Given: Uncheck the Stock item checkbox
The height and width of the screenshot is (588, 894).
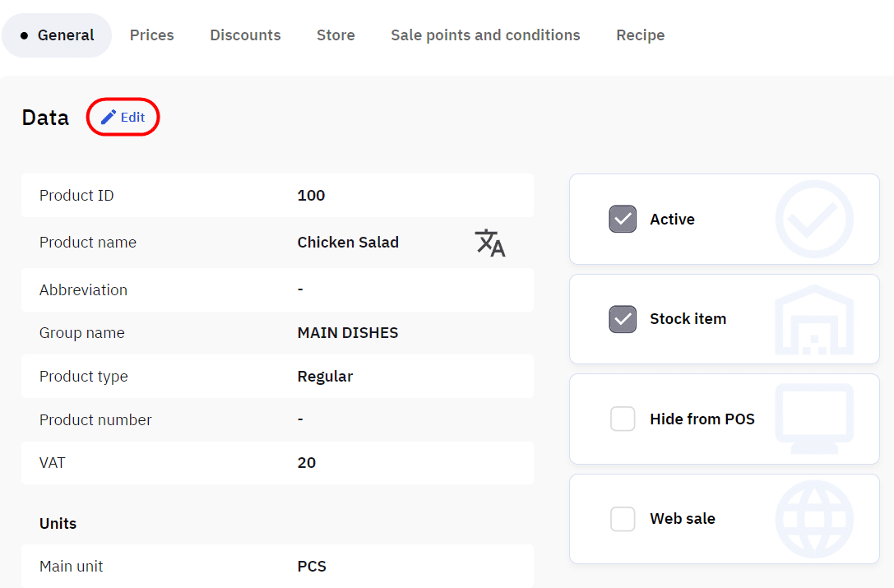Looking at the screenshot, I should click(623, 319).
